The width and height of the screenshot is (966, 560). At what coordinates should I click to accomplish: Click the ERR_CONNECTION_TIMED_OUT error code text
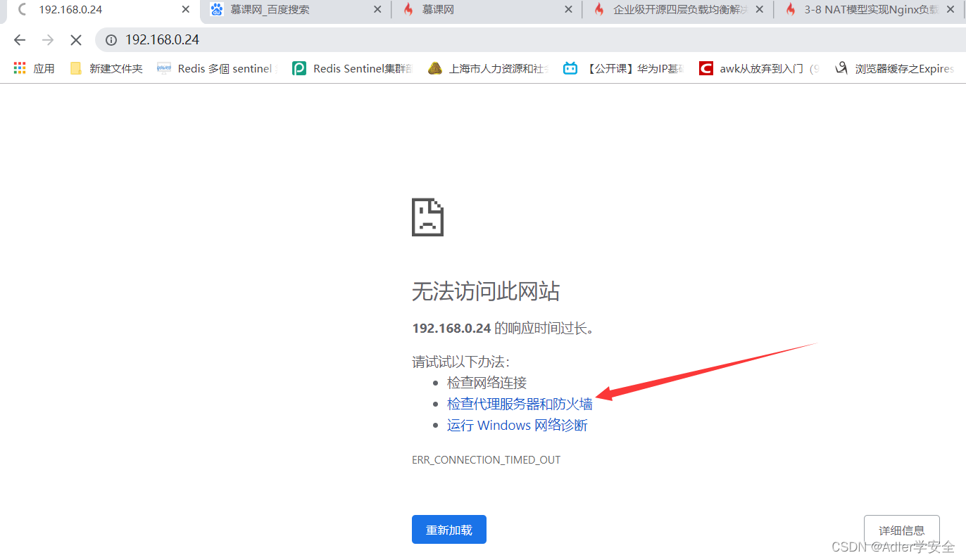486,460
